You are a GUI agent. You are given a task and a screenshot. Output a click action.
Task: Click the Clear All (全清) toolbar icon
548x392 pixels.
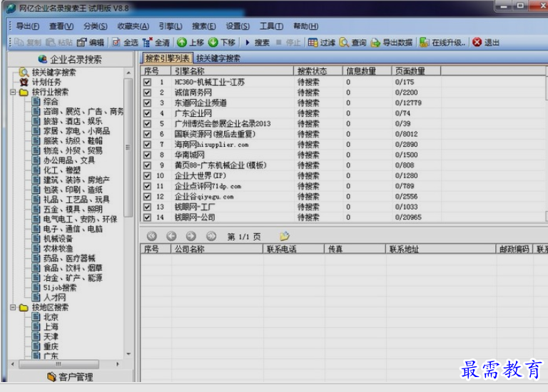point(148,43)
